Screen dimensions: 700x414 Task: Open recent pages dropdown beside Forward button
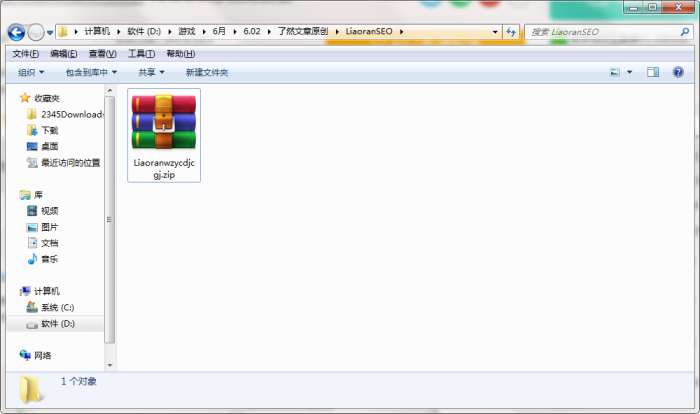coord(50,33)
